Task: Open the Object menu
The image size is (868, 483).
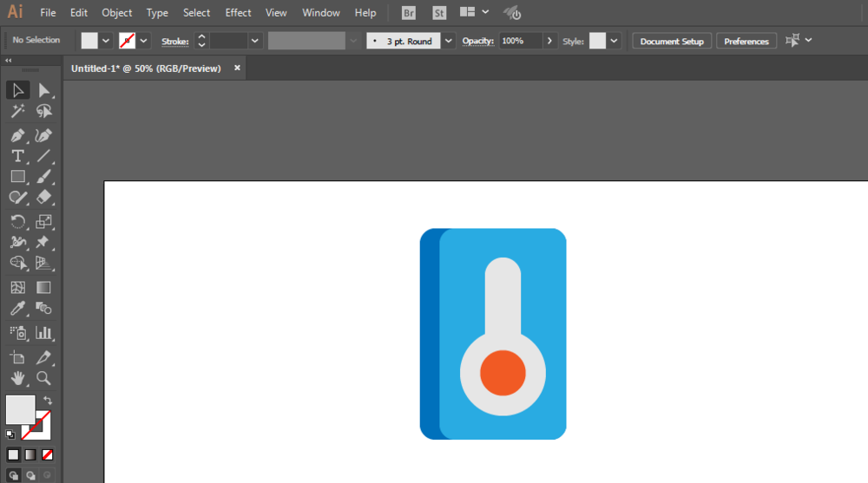Action: pyautogui.click(x=117, y=13)
